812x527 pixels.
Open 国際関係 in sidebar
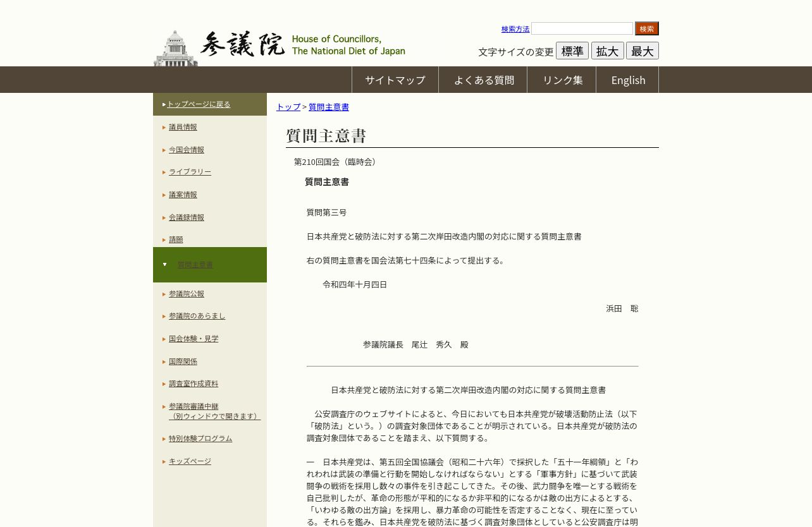pyautogui.click(x=183, y=361)
